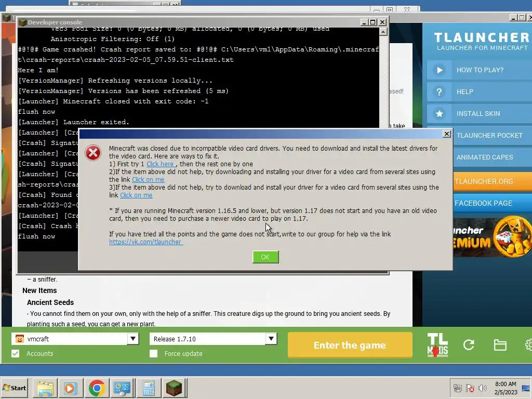Click the volume speaker tray icon
This screenshot has width=532, height=399.
pyautogui.click(x=482, y=388)
